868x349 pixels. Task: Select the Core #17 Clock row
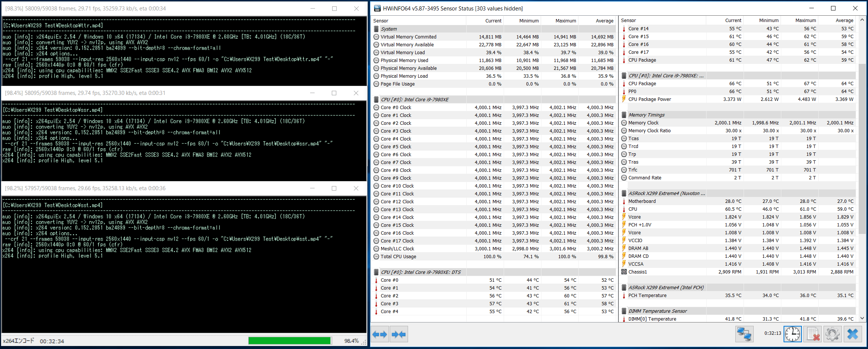click(494, 241)
